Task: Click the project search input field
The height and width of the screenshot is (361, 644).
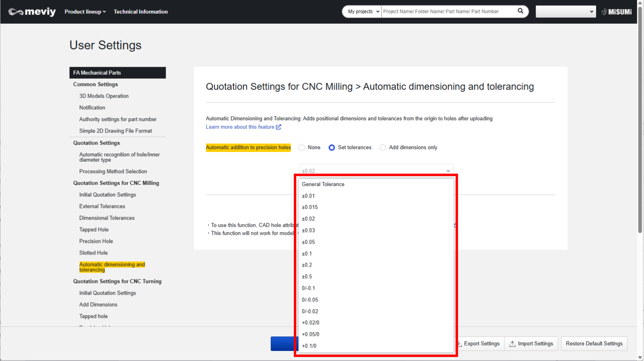Action: (448, 12)
